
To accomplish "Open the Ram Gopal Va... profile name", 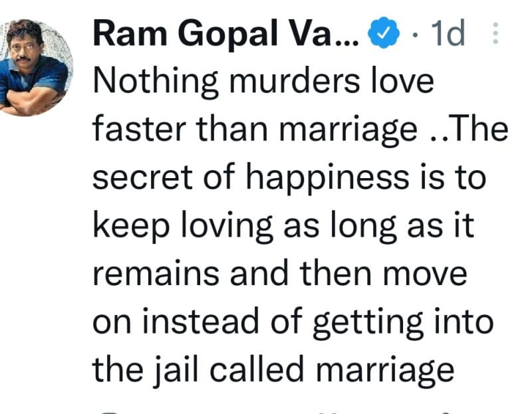I will coord(225,34).
